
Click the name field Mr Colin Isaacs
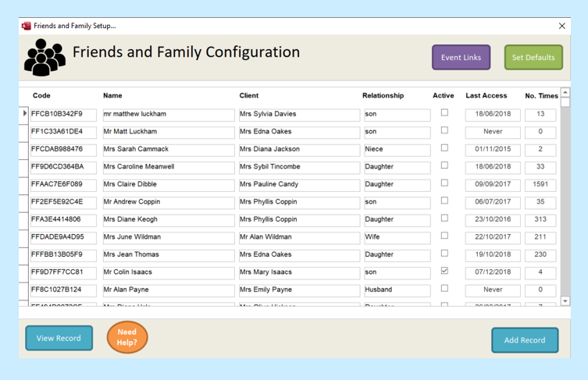[x=169, y=273]
